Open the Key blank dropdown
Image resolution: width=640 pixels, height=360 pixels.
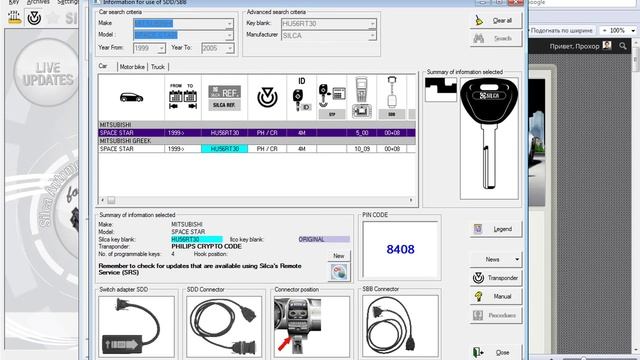tap(372, 24)
